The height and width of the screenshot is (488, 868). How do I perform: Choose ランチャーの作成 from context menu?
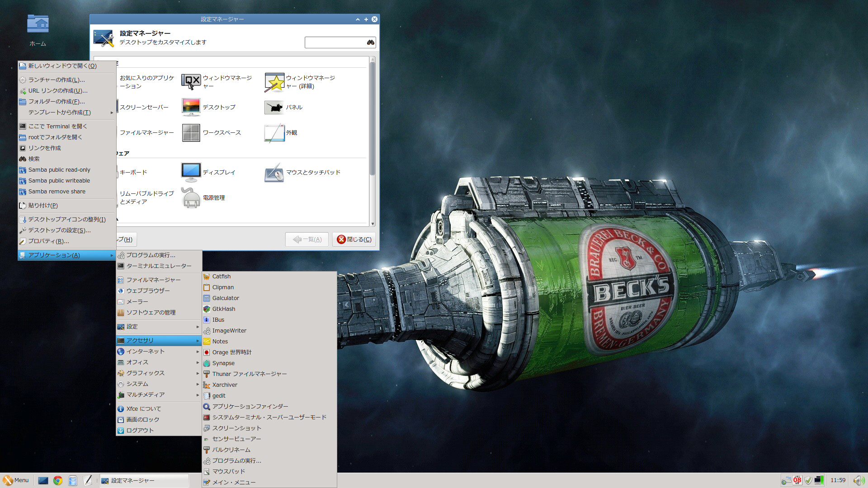click(67, 80)
